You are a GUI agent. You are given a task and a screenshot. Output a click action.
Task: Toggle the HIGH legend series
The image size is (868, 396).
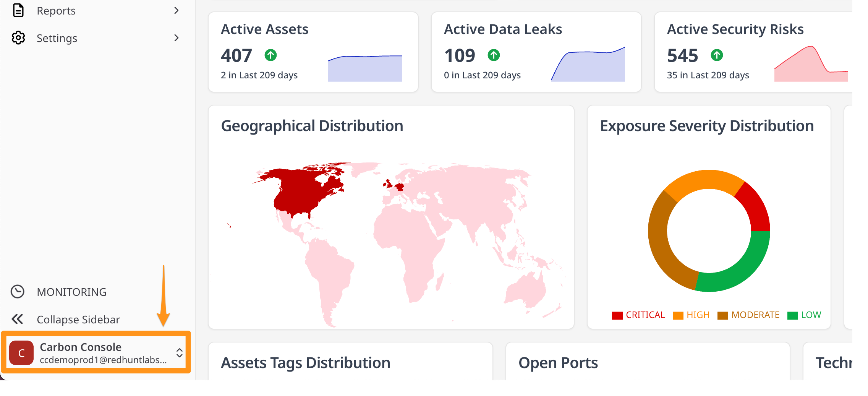[x=691, y=315]
